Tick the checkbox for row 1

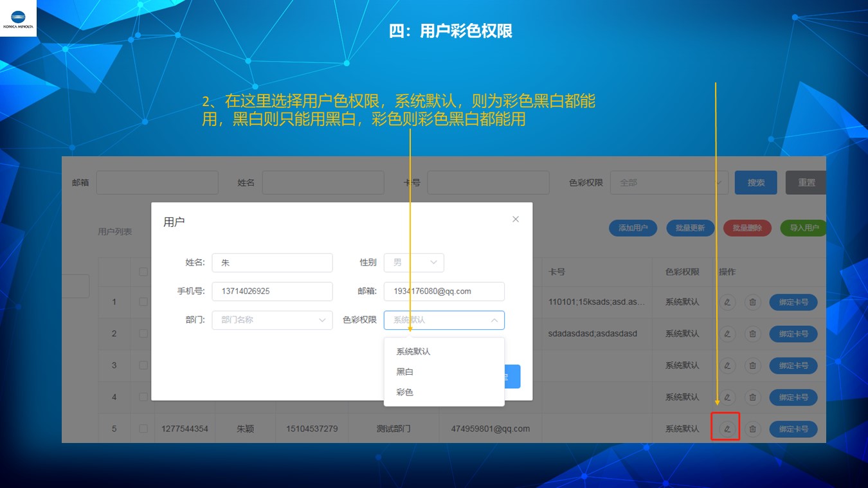(143, 302)
